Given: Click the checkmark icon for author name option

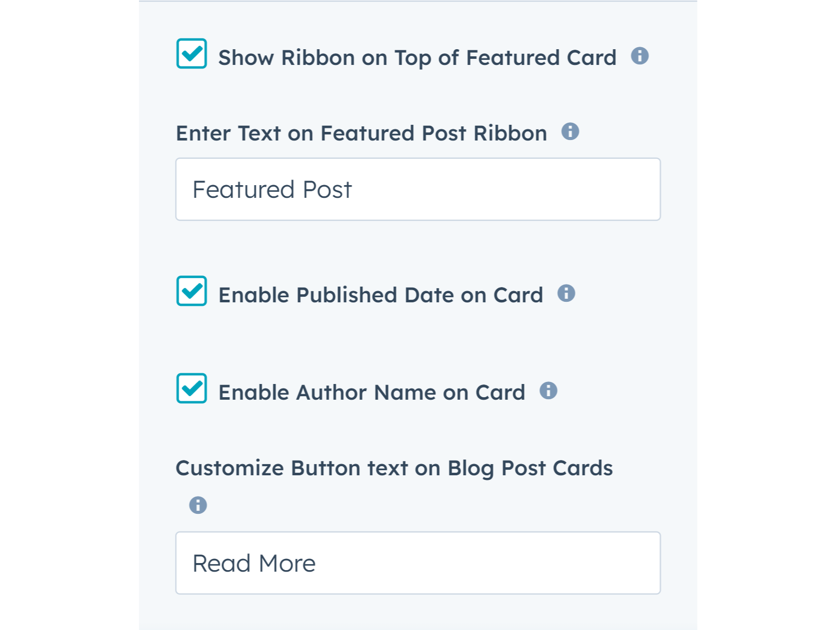Looking at the screenshot, I should pos(191,389).
